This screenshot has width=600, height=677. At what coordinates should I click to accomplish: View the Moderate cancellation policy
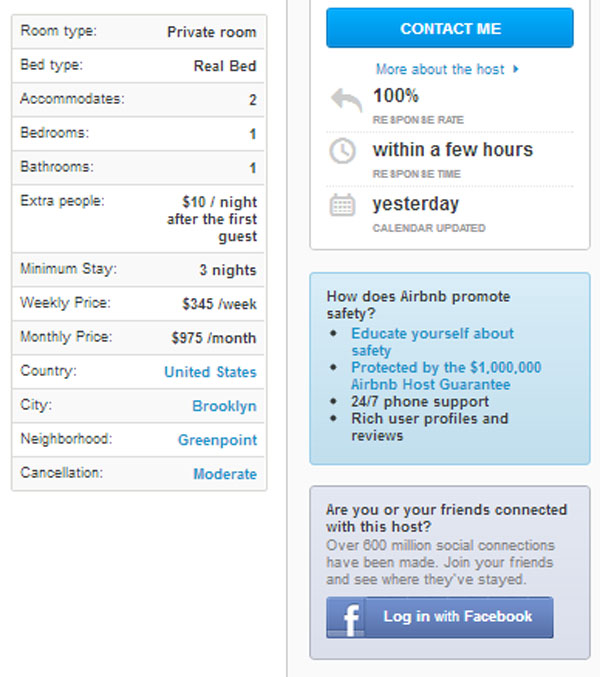[x=224, y=474]
